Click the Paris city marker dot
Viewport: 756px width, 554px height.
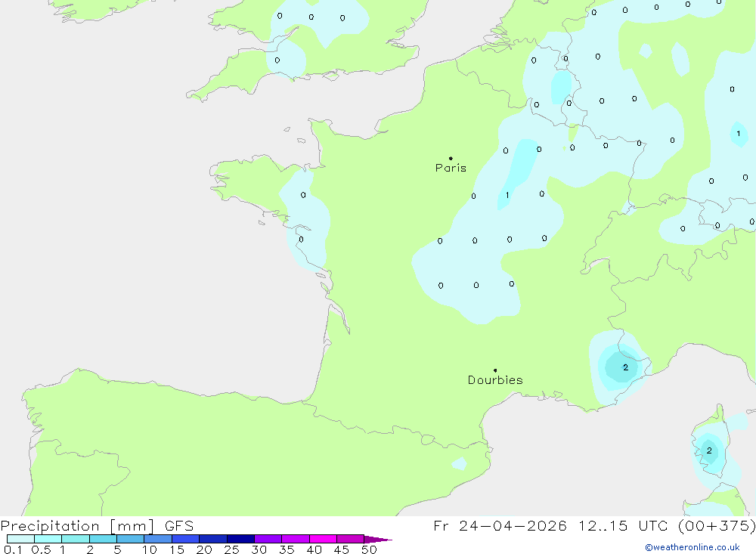(451, 159)
